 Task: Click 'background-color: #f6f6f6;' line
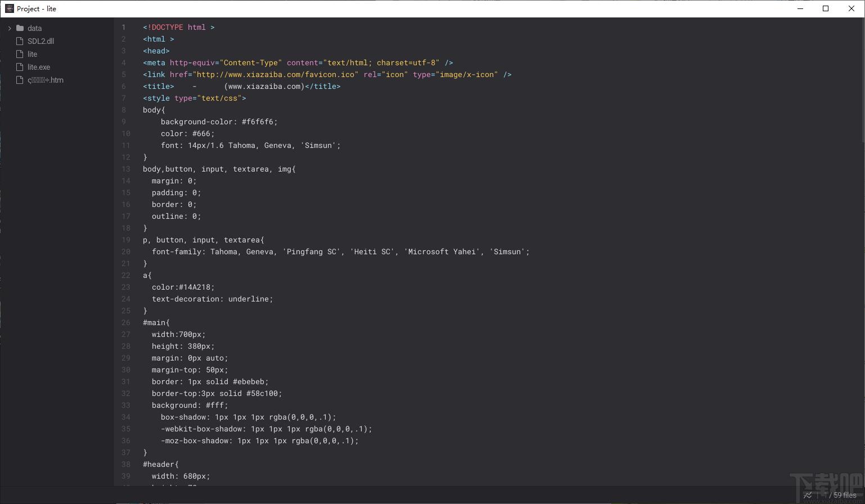point(219,121)
